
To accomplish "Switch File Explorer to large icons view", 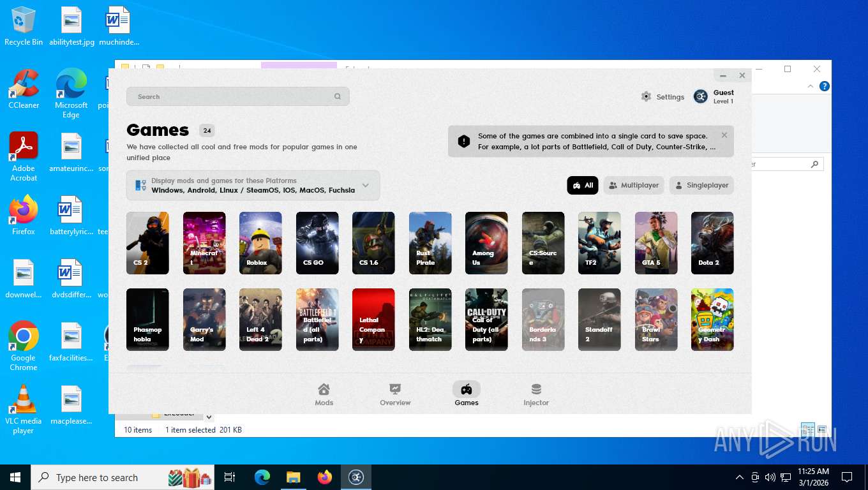I will [x=821, y=430].
